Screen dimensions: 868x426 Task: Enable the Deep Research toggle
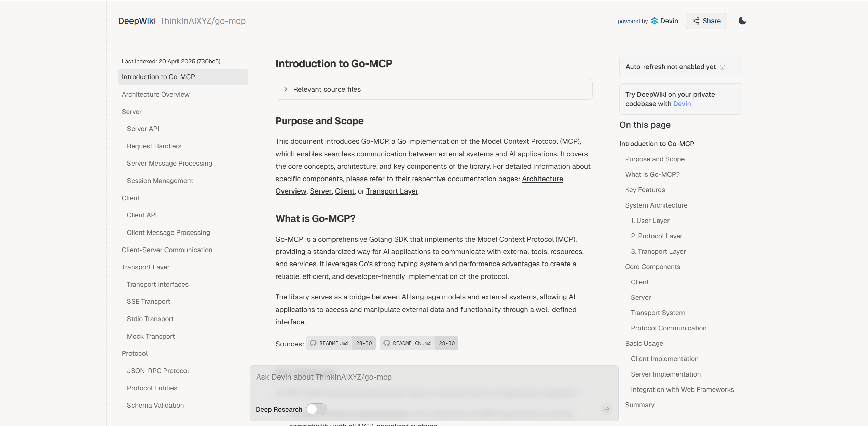coord(316,409)
